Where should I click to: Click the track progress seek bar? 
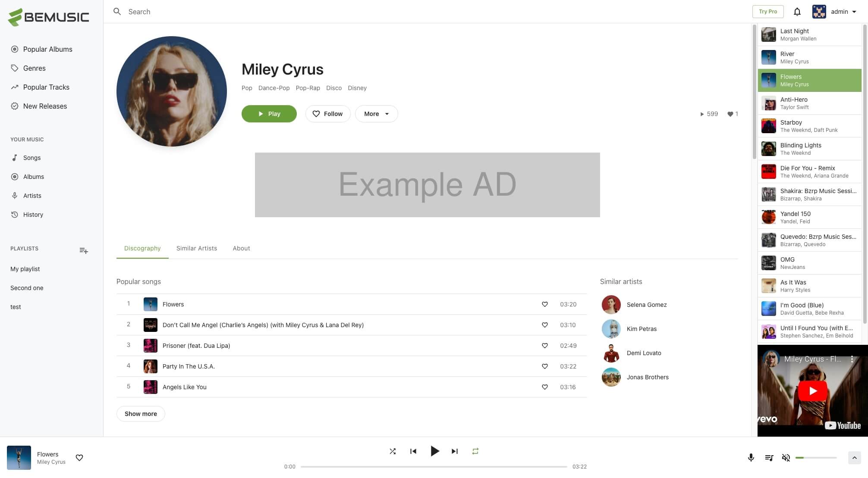point(434,467)
